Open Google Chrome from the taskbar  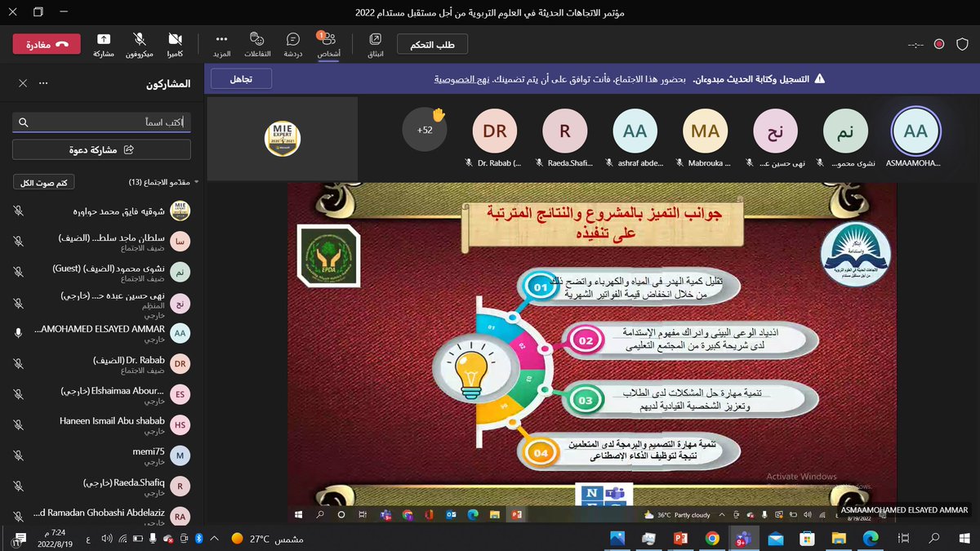click(x=712, y=538)
